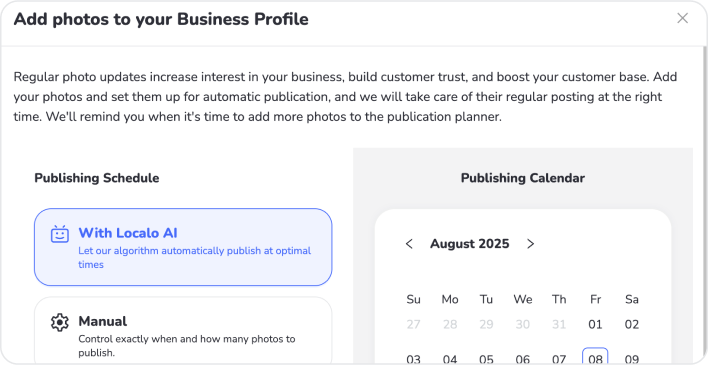Click the Localo AI robot icon
This screenshot has height=365, width=708.
click(60, 234)
